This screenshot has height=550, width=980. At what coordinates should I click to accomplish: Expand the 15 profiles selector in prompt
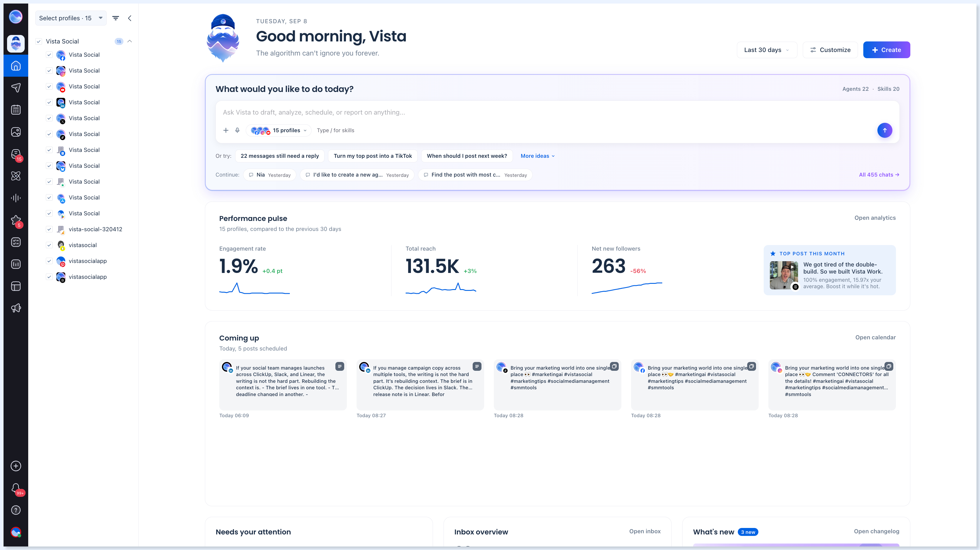(279, 130)
